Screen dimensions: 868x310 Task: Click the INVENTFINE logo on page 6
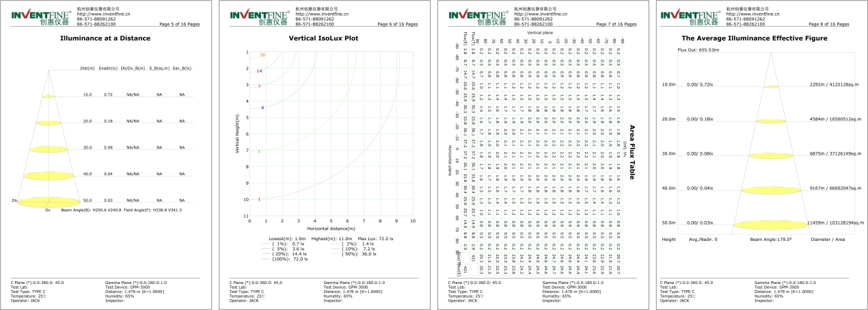[258, 17]
